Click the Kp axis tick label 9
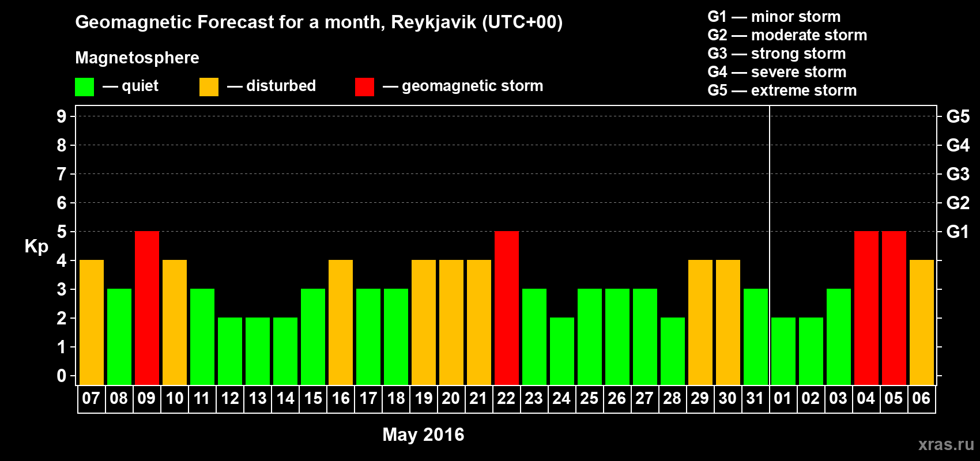Viewport: 980px width, 461px height. tap(62, 116)
